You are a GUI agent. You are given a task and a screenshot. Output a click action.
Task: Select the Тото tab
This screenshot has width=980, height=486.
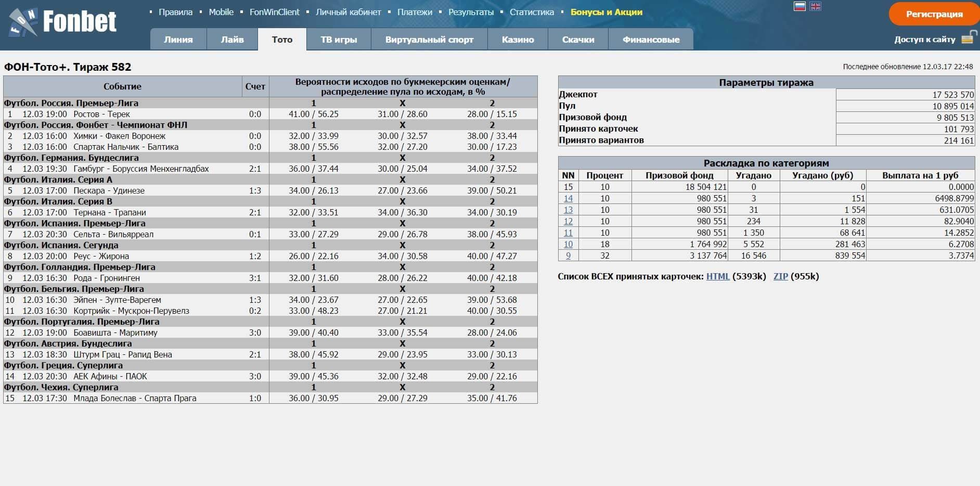pyautogui.click(x=282, y=40)
